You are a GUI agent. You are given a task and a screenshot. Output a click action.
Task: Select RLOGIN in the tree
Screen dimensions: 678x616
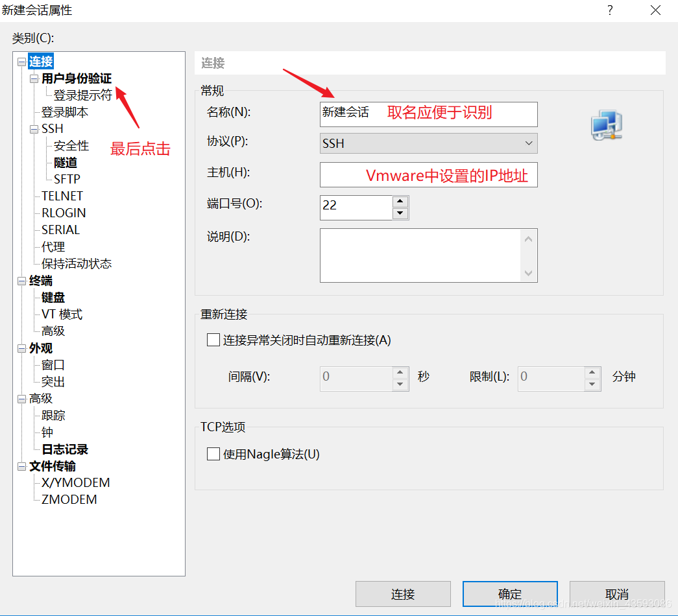[x=64, y=213]
